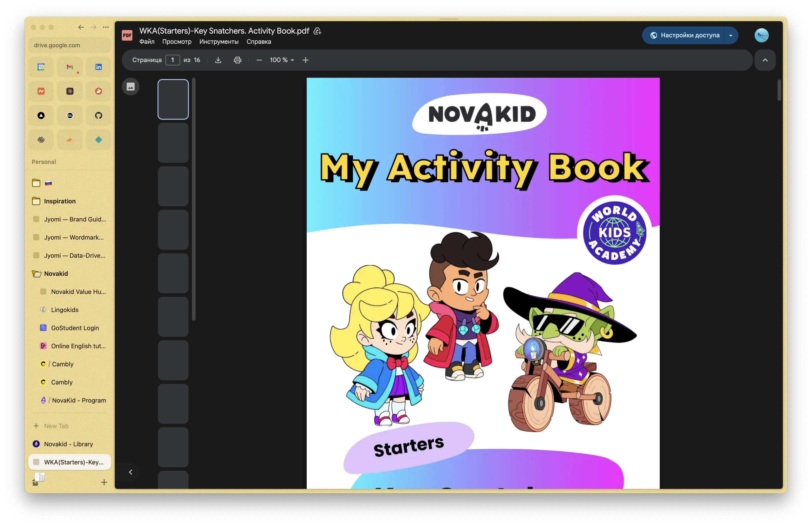Open the 100 % zoom level dropdown
This screenshot has height=526, width=812.
coord(282,60)
